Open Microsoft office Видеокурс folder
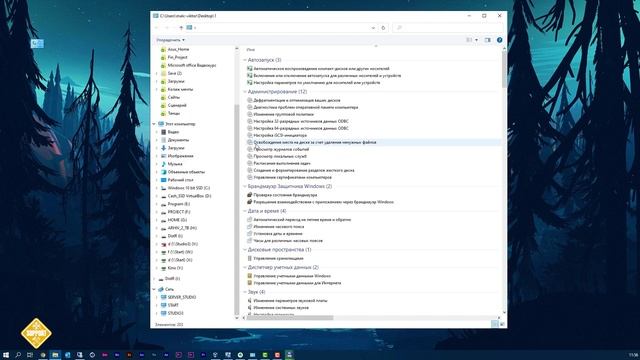 pyautogui.click(x=192, y=65)
